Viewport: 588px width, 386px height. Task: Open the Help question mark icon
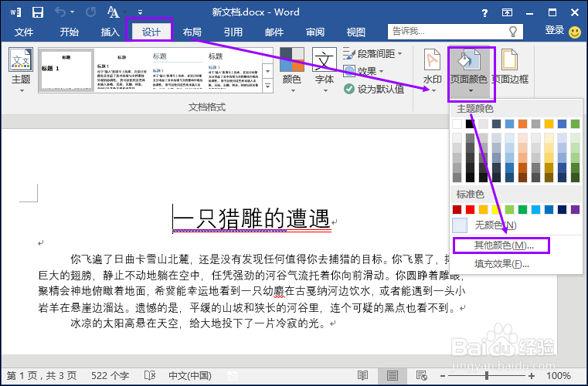[x=484, y=13]
